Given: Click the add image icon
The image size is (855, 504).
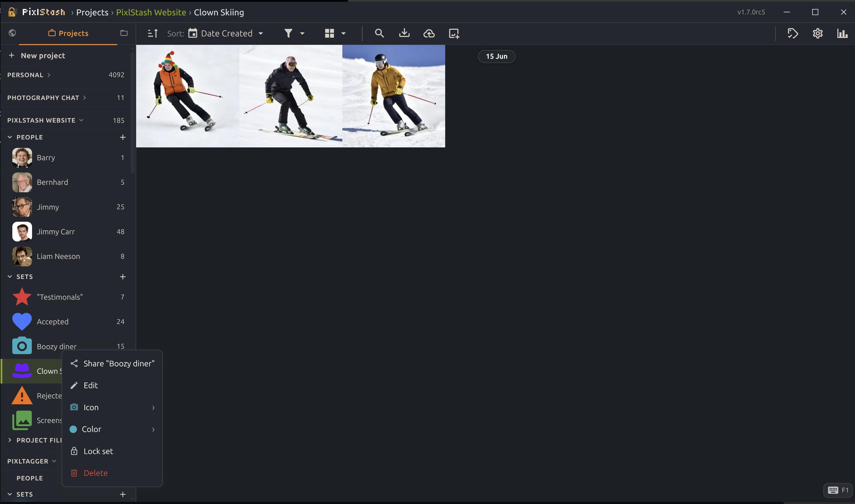Looking at the screenshot, I should click(x=454, y=33).
